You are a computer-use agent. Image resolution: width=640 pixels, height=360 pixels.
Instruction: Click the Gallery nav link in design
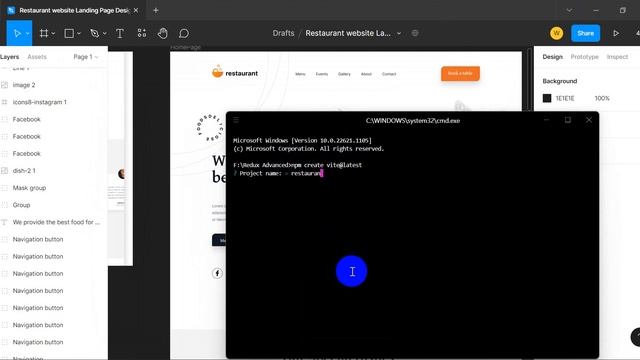pyautogui.click(x=344, y=74)
